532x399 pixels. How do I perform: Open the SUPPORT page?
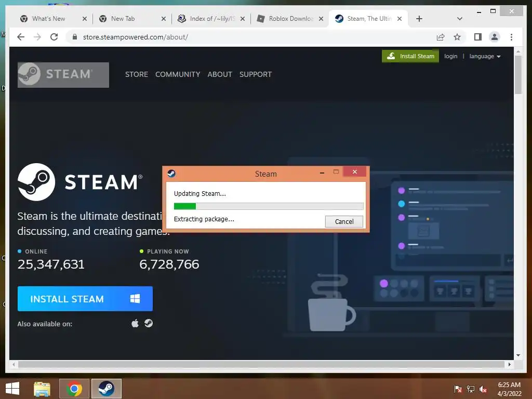(x=256, y=74)
